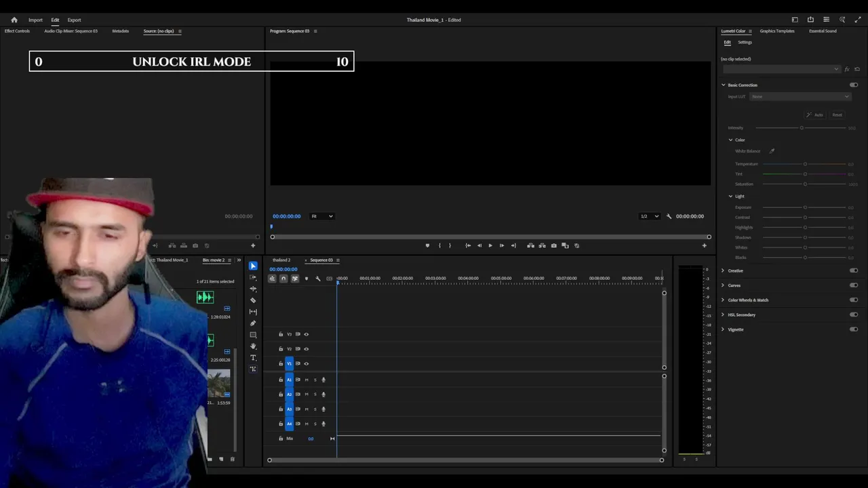Click the Auto button in Basic Correction
The image size is (868, 488).
[814, 115]
